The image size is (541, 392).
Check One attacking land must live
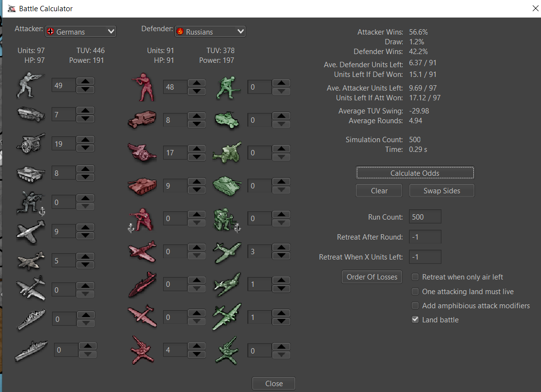(x=415, y=292)
